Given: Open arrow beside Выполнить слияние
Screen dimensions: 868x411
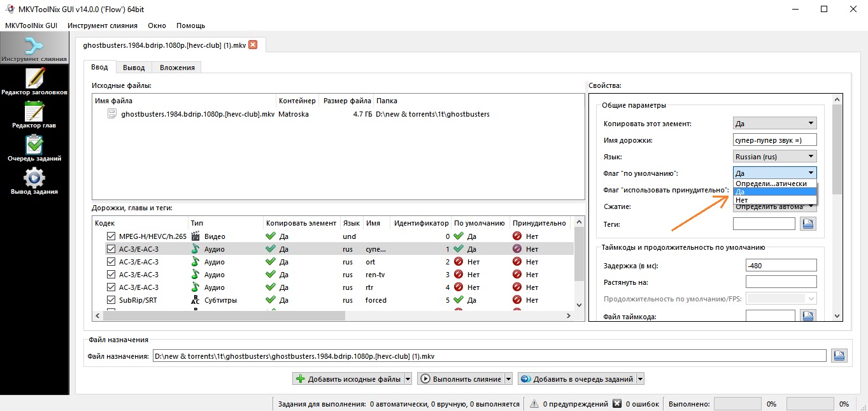Looking at the screenshot, I should pos(508,379).
